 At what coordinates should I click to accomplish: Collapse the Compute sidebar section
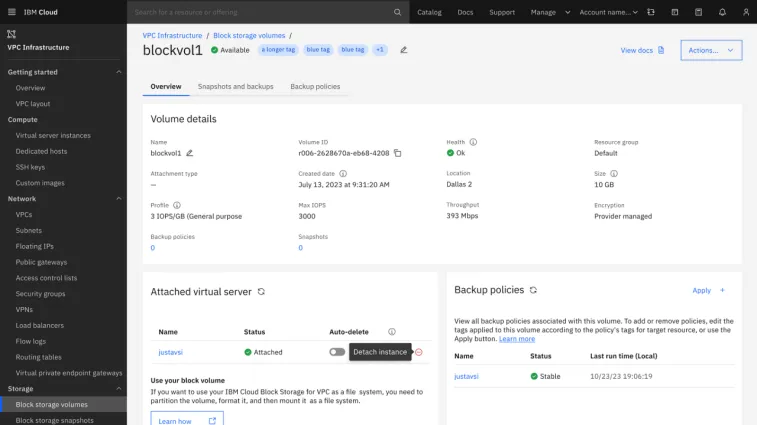click(x=119, y=119)
